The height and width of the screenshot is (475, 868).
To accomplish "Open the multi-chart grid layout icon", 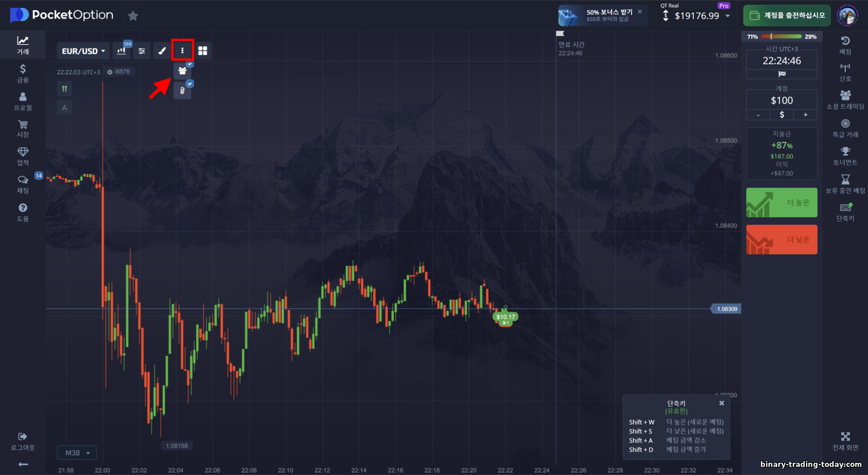I will (203, 51).
